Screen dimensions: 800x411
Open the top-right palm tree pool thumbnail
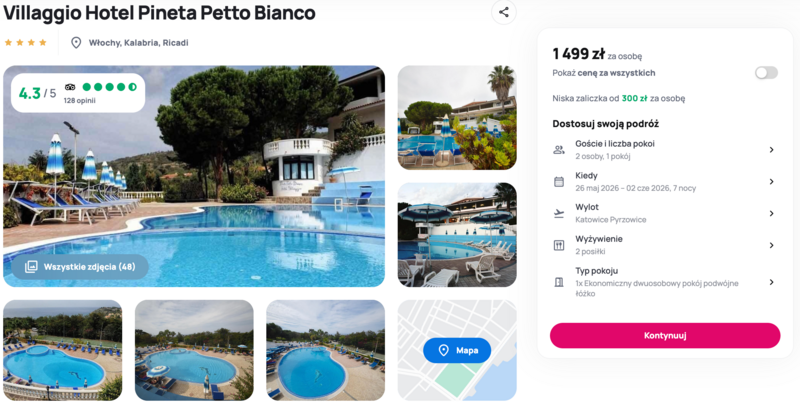click(x=457, y=117)
